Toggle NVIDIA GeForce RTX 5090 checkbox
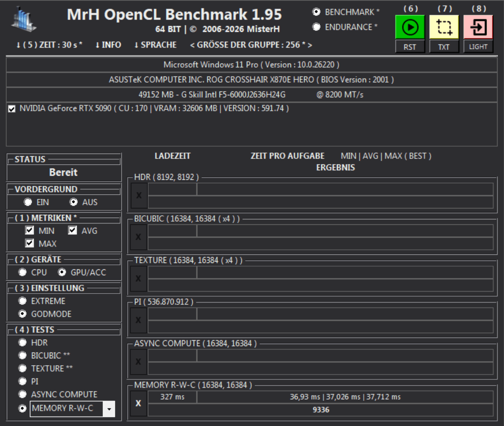Viewport: 504px width, 426px height. click(12, 109)
